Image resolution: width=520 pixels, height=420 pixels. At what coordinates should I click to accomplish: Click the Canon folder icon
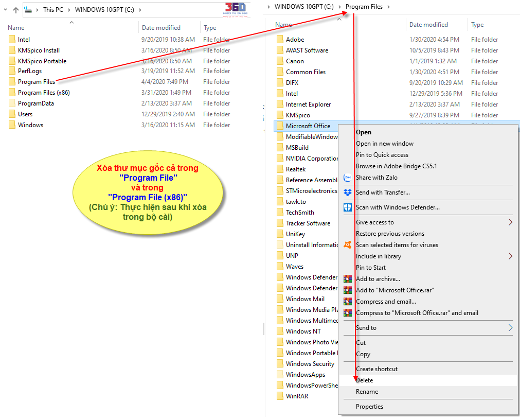[280, 61]
